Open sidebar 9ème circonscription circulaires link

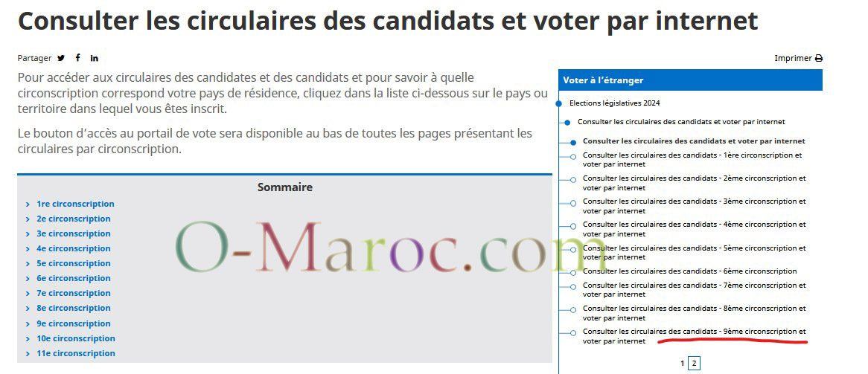tap(695, 336)
